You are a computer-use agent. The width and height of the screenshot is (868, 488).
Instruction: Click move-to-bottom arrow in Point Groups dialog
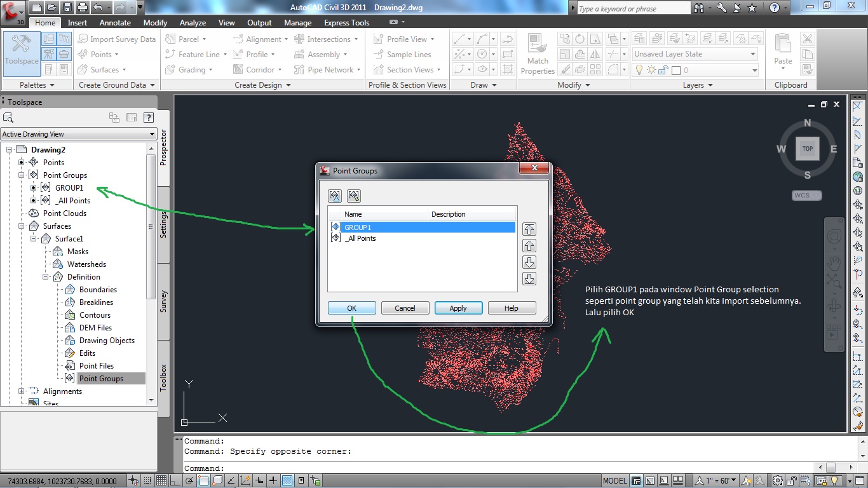(529, 278)
